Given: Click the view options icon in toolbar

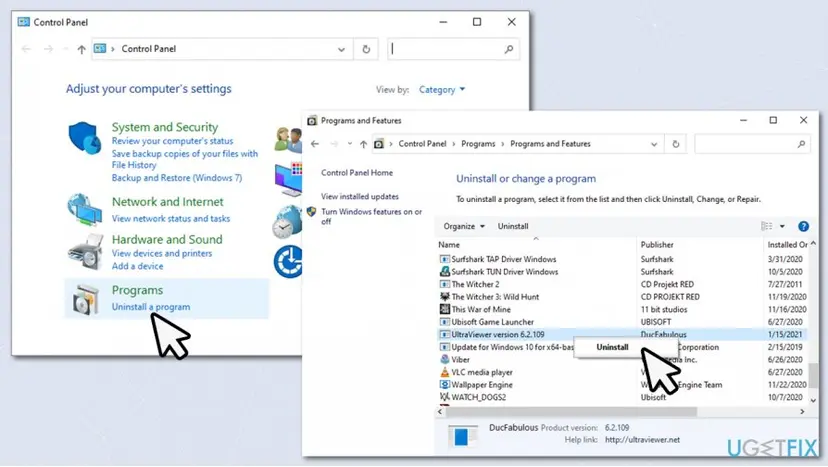Looking at the screenshot, I should (767, 226).
